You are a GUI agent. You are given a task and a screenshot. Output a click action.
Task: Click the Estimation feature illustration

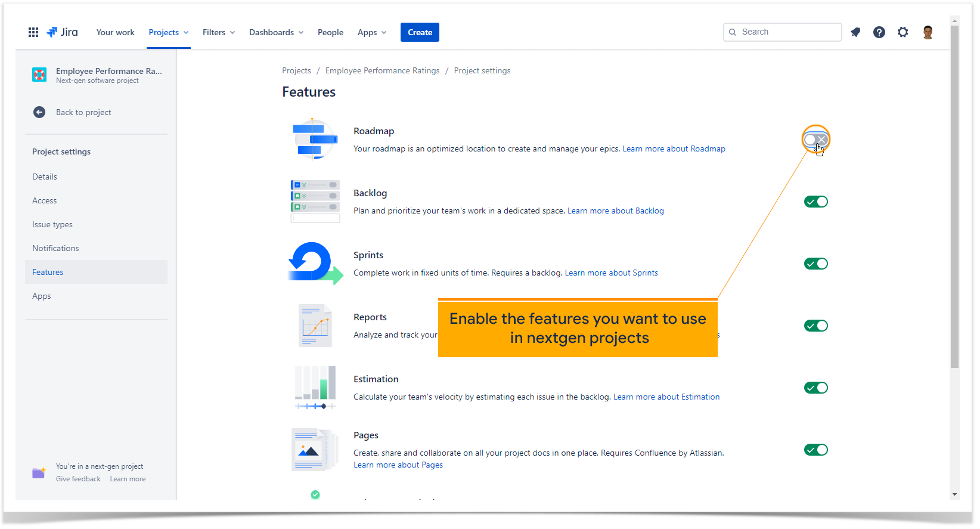click(x=315, y=388)
